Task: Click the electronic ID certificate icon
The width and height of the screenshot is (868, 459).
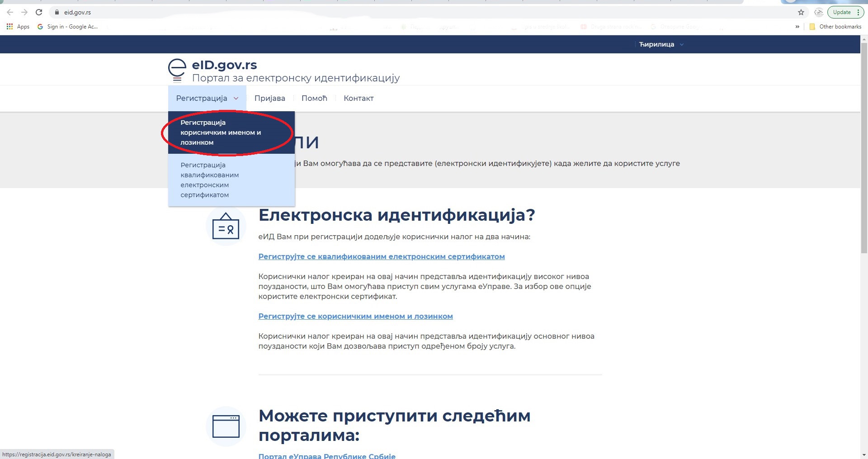Action: click(226, 226)
